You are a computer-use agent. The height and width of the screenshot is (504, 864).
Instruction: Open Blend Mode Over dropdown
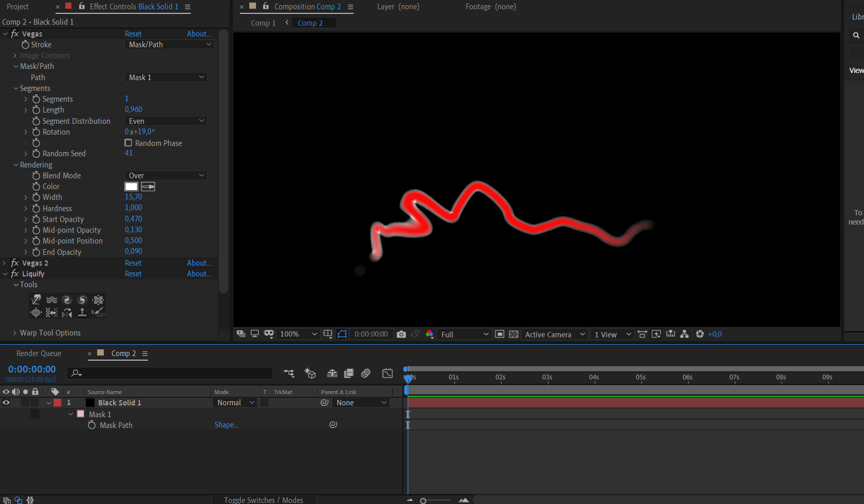tap(166, 176)
